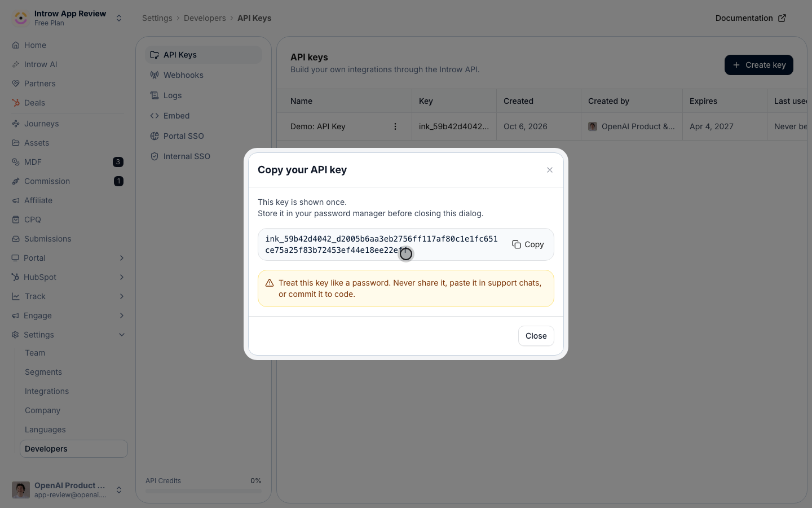Expand the HubSpot submenu chevron
This screenshot has height=508, width=812.
(x=122, y=277)
